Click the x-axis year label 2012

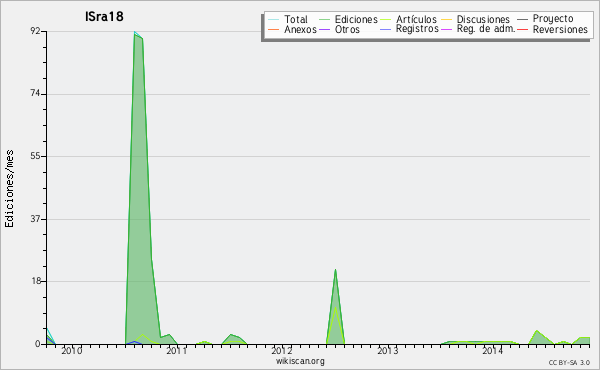click(x=282, y=351)
